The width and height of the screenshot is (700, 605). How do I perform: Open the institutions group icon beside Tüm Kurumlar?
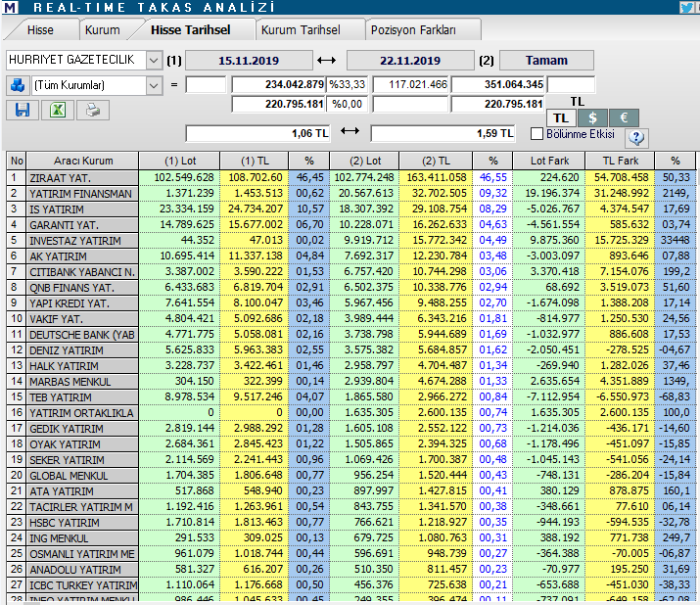click(x=18, y=85)
